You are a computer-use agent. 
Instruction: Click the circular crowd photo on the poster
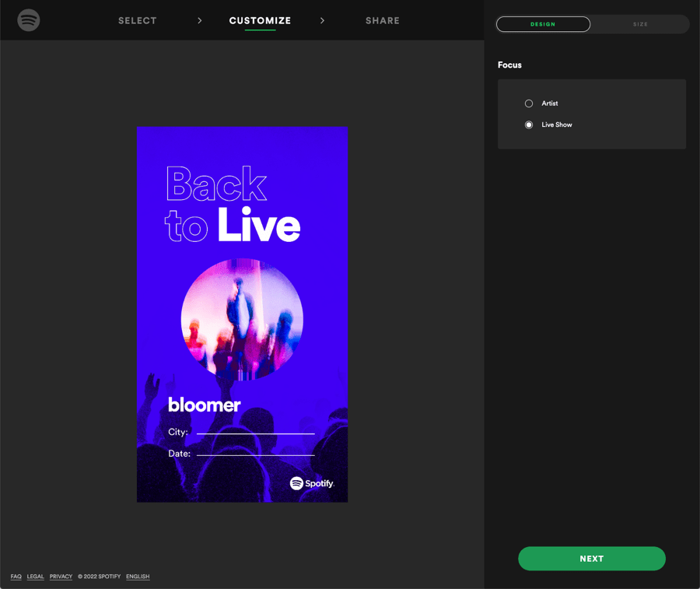[242, 319]
